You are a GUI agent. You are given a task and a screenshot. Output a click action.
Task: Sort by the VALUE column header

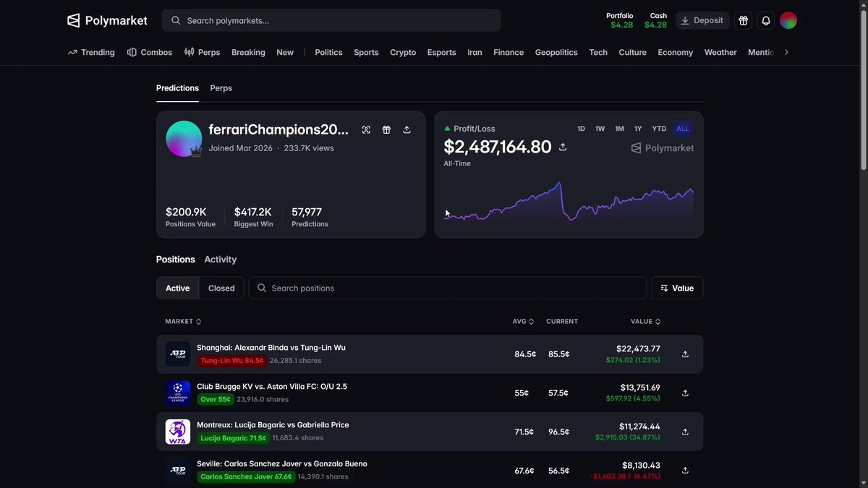646,321
